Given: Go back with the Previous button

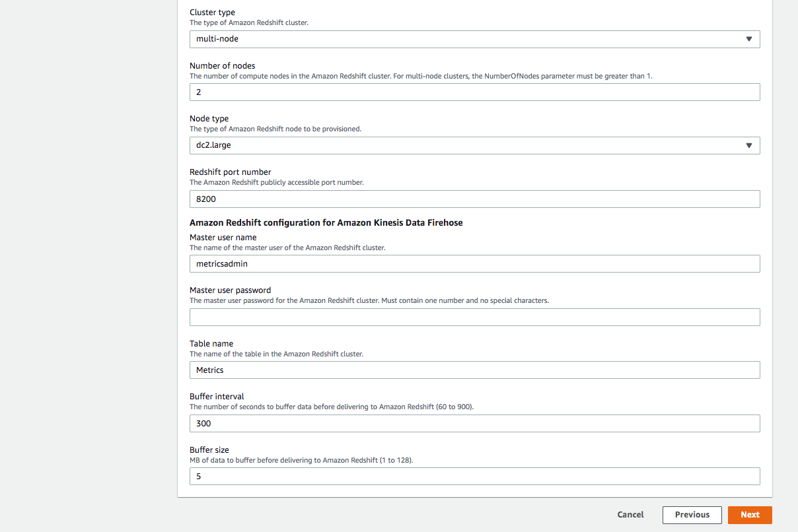Looking at the screenshot, I should point(692,515).
